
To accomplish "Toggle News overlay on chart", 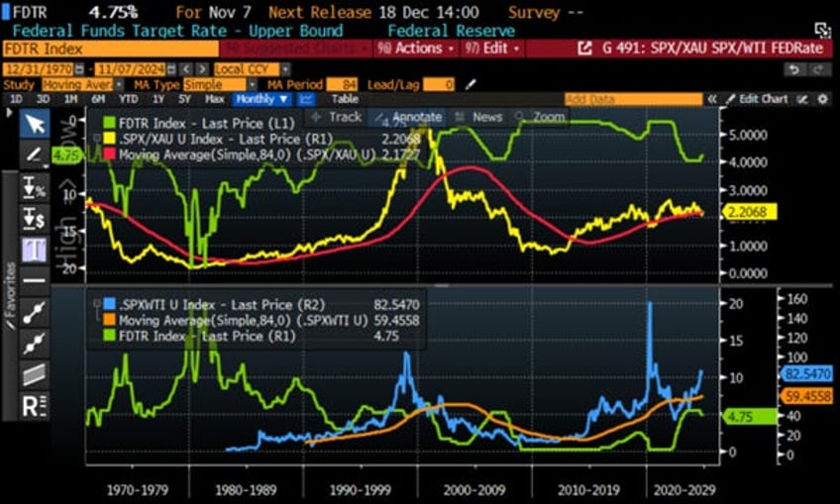I will (478, 117).
